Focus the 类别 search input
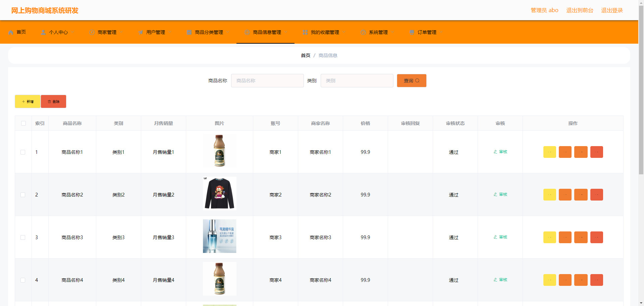 click(357, 81)
